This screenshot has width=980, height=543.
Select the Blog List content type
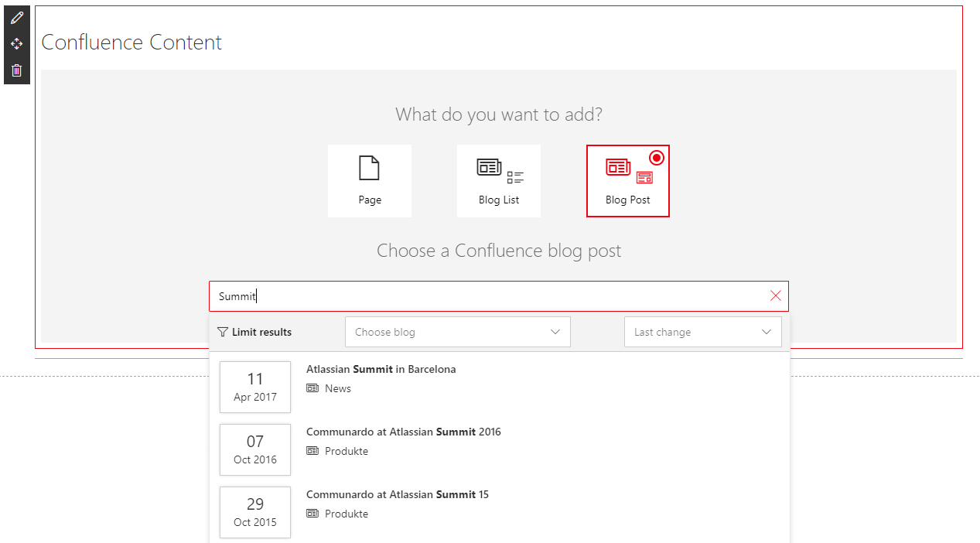(x=498, y=180)
